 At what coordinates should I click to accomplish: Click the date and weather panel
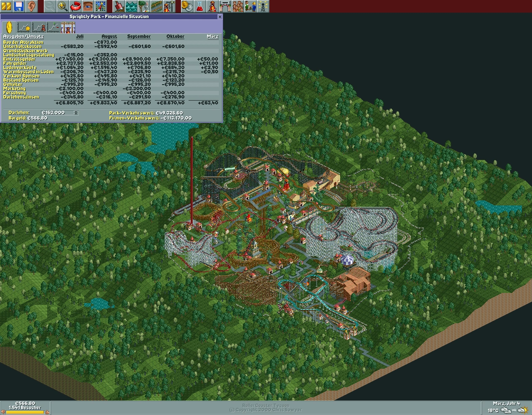click(x=506, y=407)
